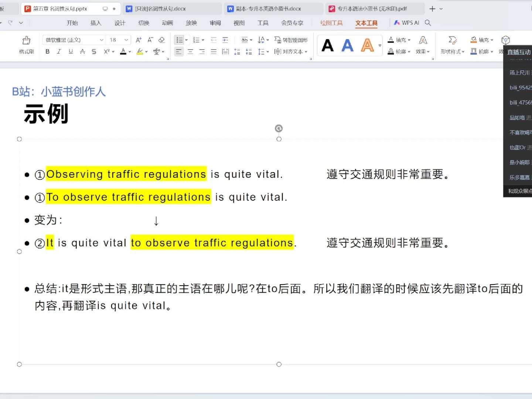Open 会员专享 (Member Exclusive) tab
This screenshot has height=399, width=532.
point(292,23)
